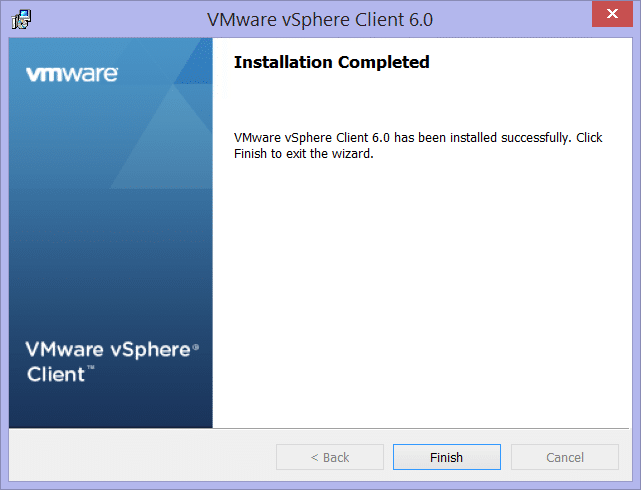Click the VMware vSphere Client banner text
This screenshot has height=490, width=641.
[112, 362]
